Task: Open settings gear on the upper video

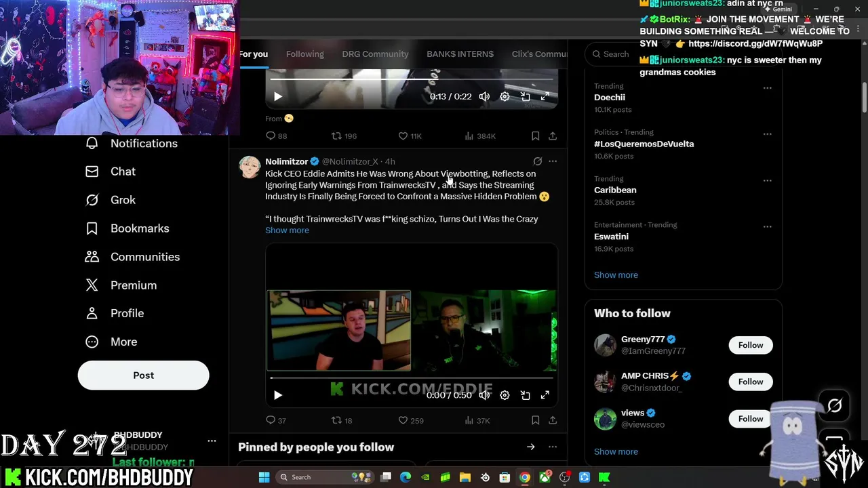Action: [505, 96]
